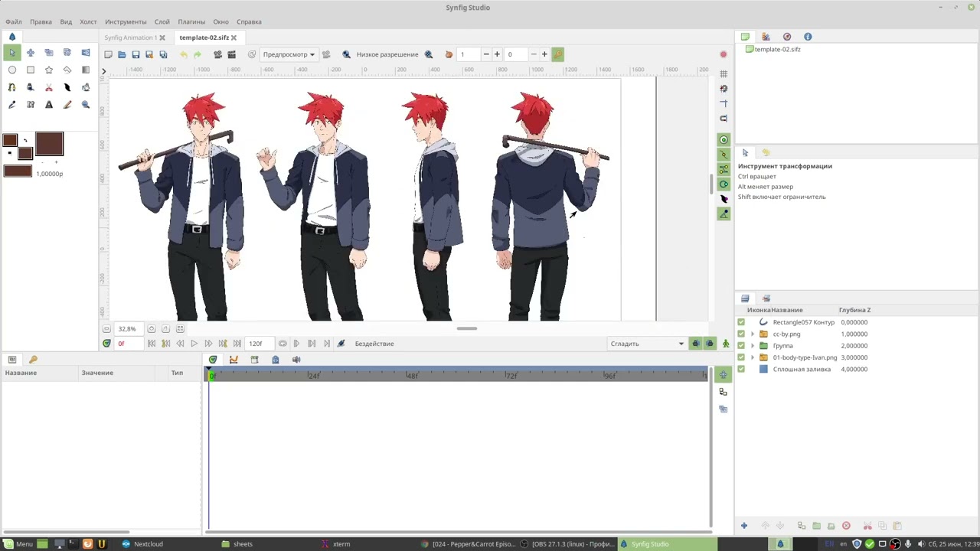The height and width of the screenshot is (551, 980).
Task: Open the Info panel tab icon
Action: click(808, 37)
